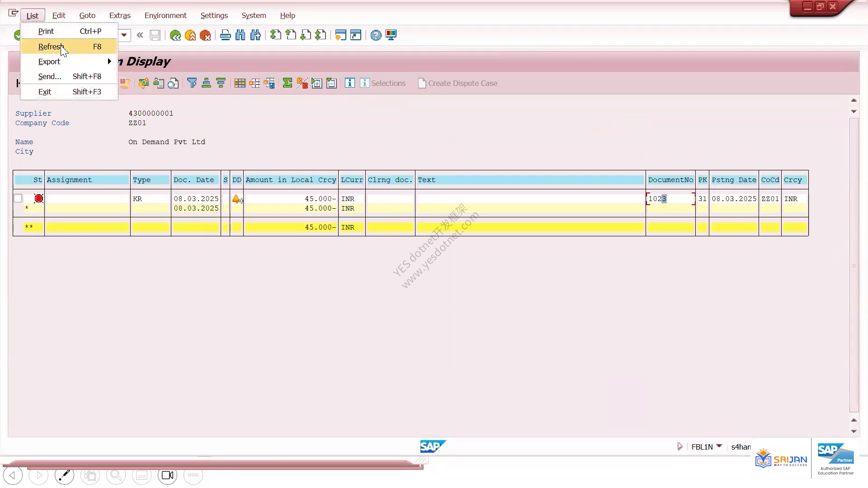Image resolution: width=868 pixels, height=488 pixels.
Task: Click the Save diskette icon
Action: point(155,35)
